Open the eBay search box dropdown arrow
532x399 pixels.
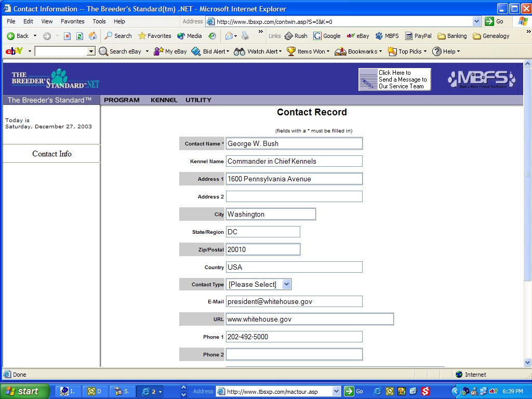pos(91,51)
